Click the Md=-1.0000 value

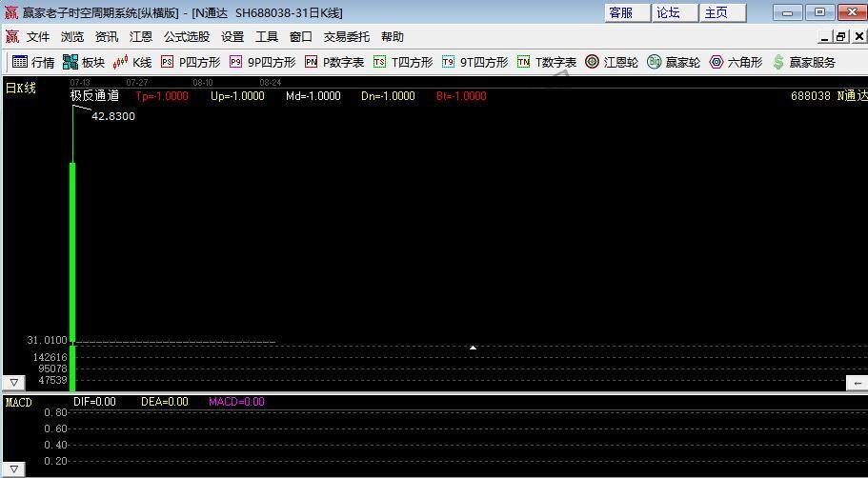pyautogui.click(x=313, y=96)
